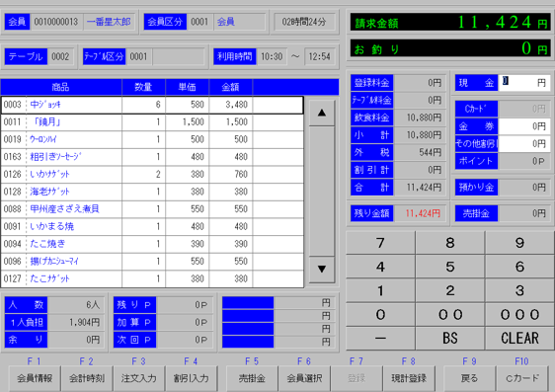Select item row 0003 中ジョッキ
Image resolution: width=555 pixels, height=392 pixels.
(x=152, y=105)
